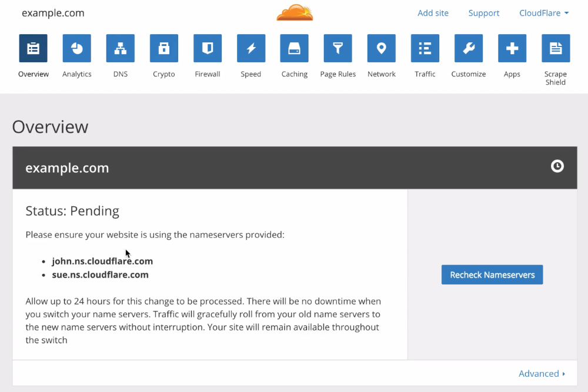The image size is (588, 392).
Task: Select the Analytics tab label
Action: coord(77,74)
